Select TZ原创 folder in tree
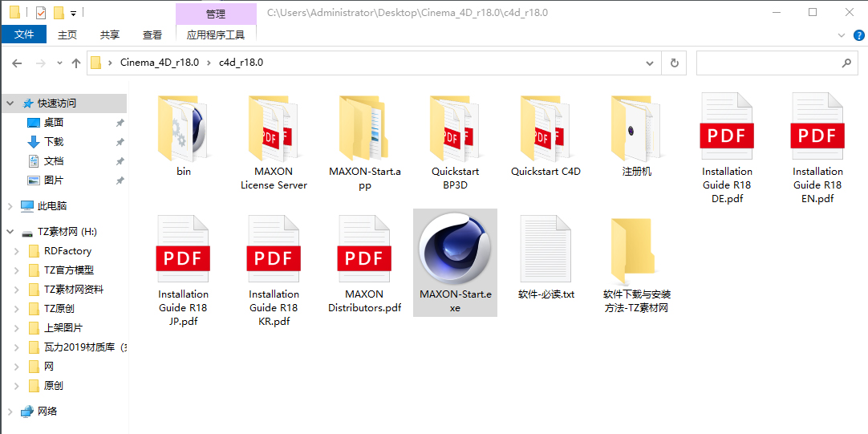Image resolution: width=868 pixels, height=434 pixels. coord(60,309)
